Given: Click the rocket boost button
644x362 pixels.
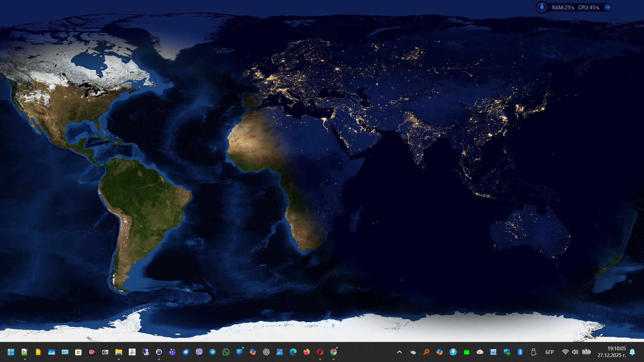Looking at the screenshot, I should click(x=542, y=7).
